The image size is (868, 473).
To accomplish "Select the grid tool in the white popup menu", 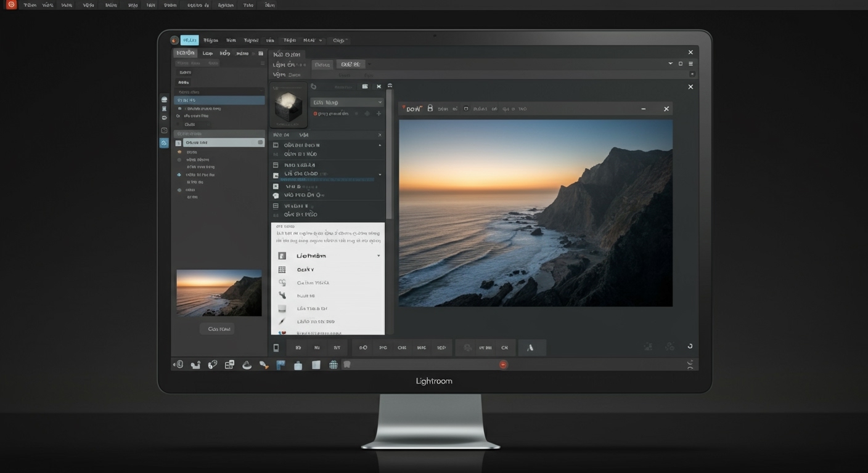I will click(282, 269).
